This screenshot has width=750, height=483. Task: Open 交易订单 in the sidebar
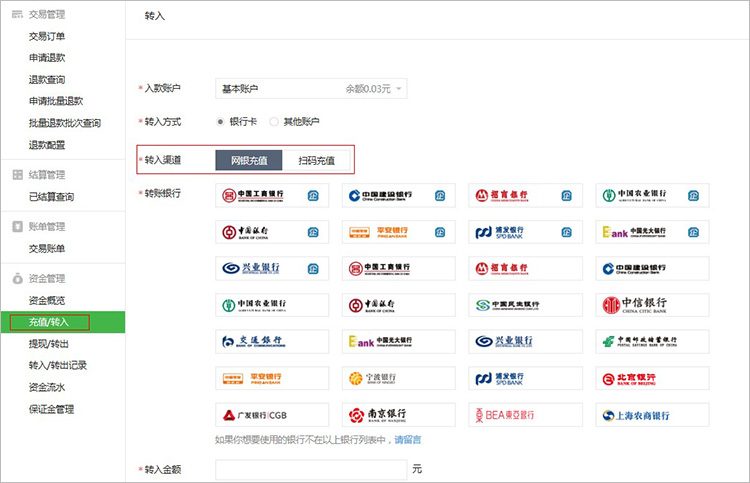pyautogui.click(x=47, y=36)
